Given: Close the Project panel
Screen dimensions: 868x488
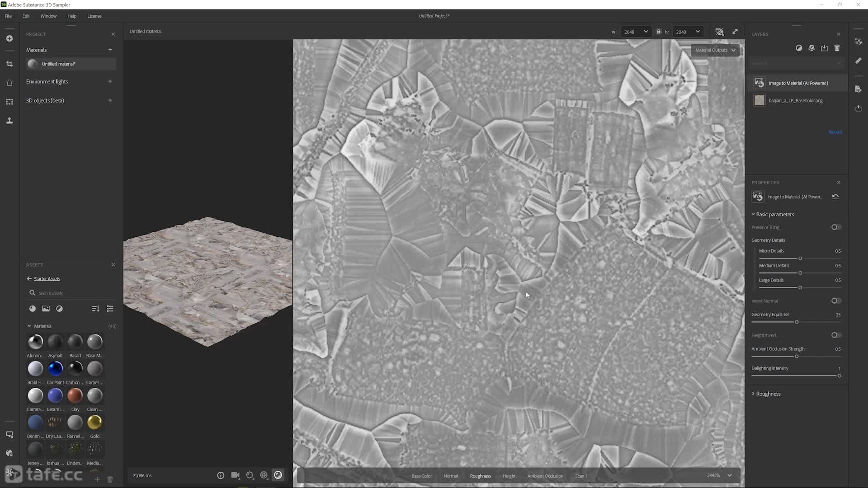Looking at the screenshot, I should click(113, 34).
